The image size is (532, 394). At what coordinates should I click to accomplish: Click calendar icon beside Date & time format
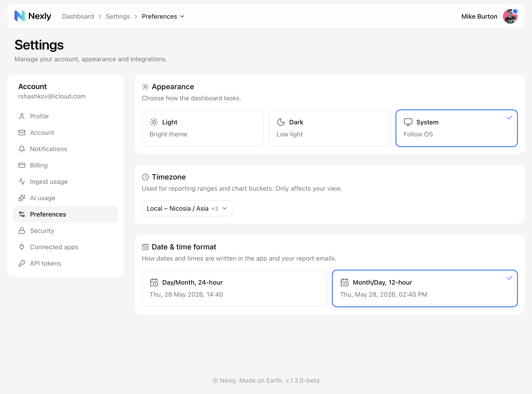145,247
